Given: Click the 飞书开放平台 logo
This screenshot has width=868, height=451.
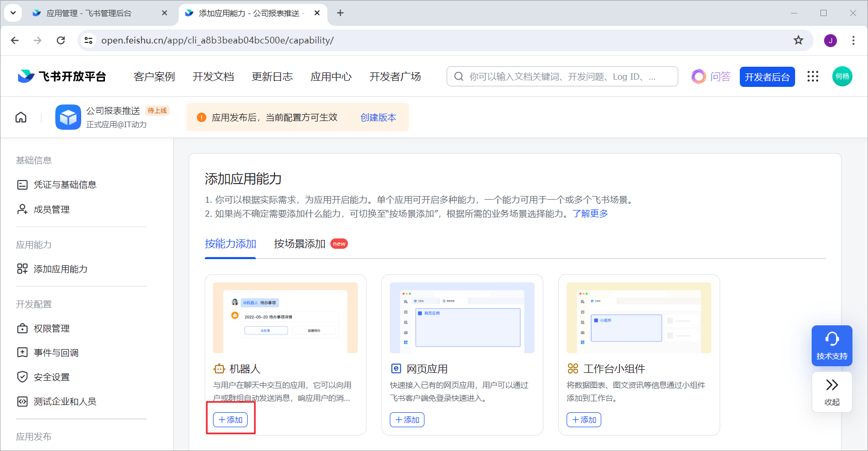Looking at the screenshot, I should pos(62,77).
